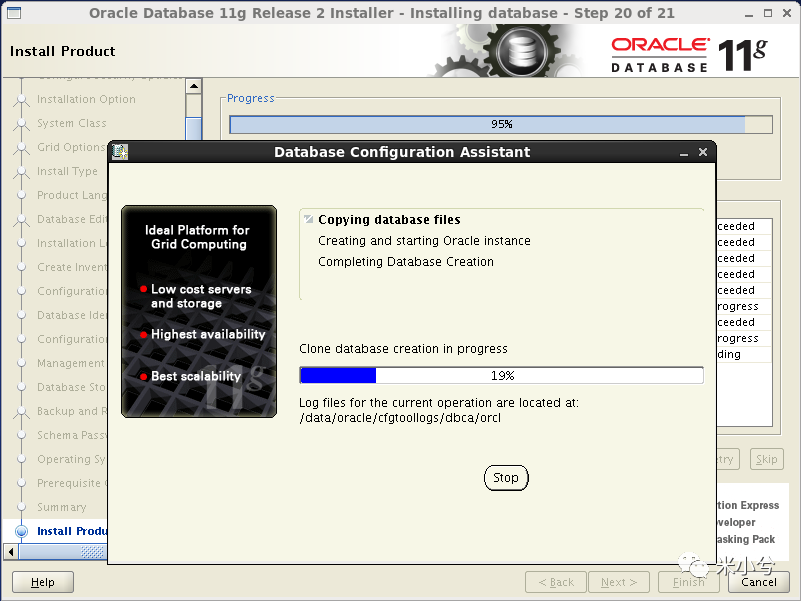This screenshot has width=801, height=601.
Task: Click 'Copying database files' text
Action: click(389, 220)
